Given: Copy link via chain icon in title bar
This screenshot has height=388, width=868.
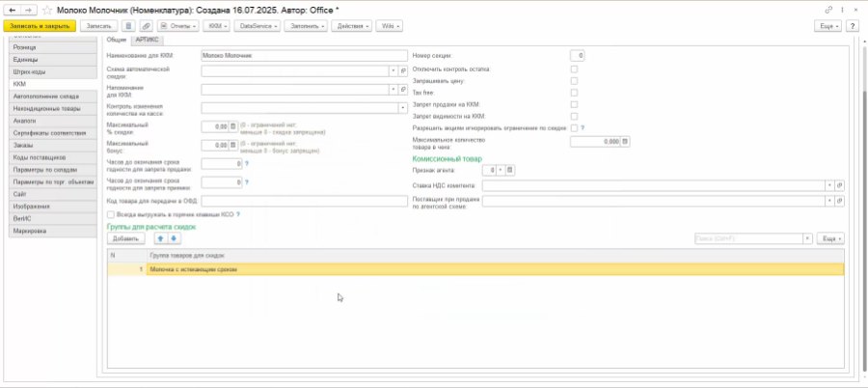Looking at the screenshot, I should pyautogui.click(x=828, y=10).
